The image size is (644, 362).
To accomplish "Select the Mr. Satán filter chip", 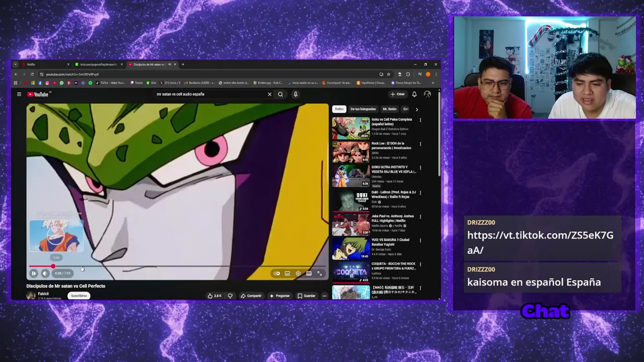I will pyautogui.click(x=389, y=109).
